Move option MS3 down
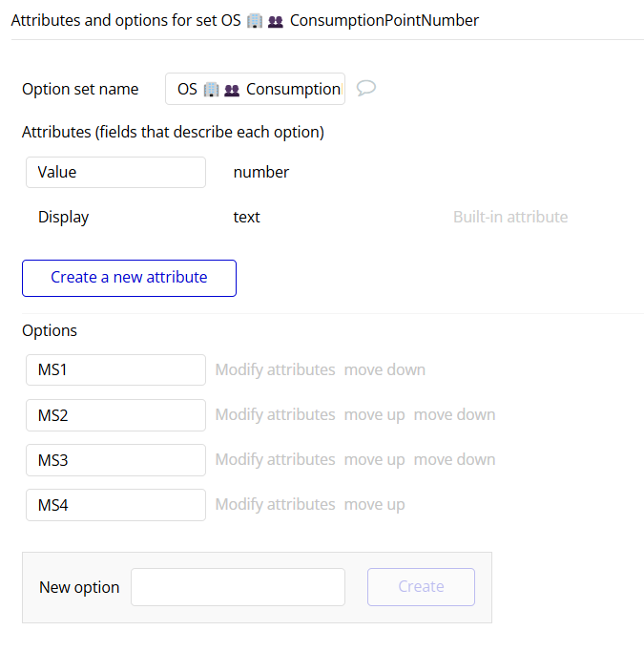Viewport: 644px width, 652px height. [454, 460]
